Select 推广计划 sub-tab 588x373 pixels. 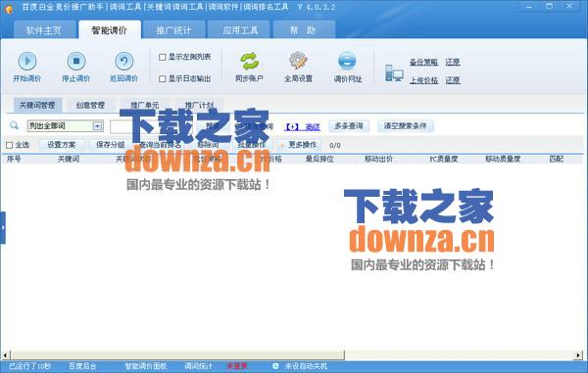tap(199, 105)
